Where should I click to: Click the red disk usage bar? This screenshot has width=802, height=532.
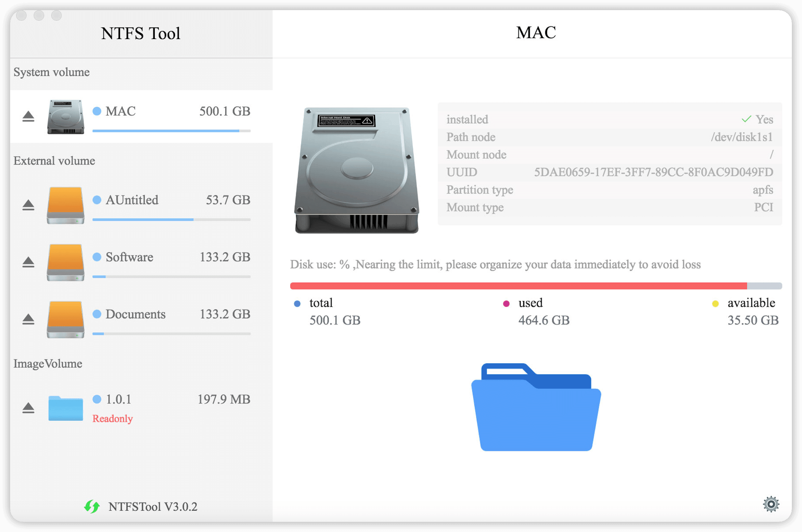tap(518, 286)
